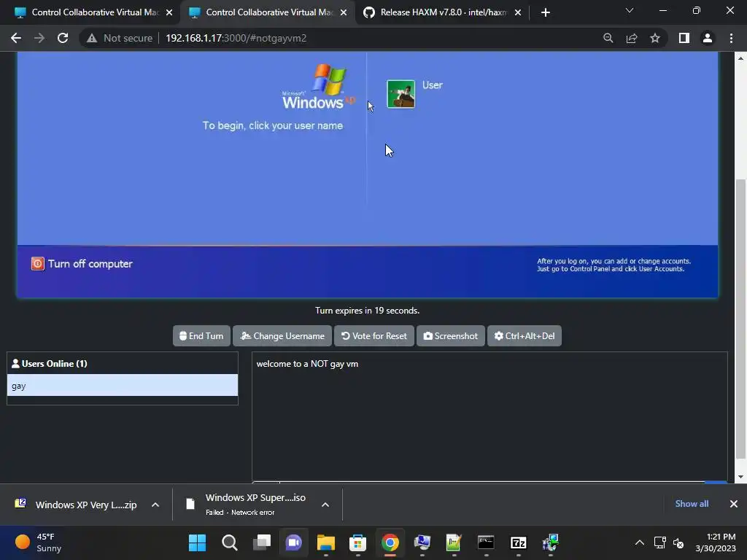Image resolution: width=747 pixels, height=560 pixels.
Task: Click Show all downloads link
Action: click(x=692, y=504)
